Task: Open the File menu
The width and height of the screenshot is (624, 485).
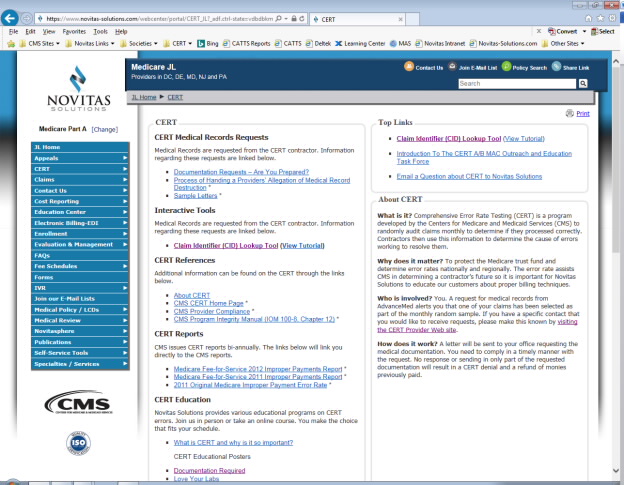Action: pos(13,31)
